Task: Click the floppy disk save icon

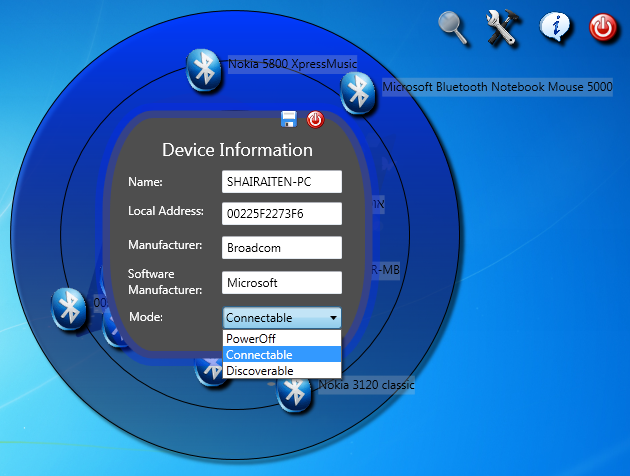Action: (x=288, y=119)
